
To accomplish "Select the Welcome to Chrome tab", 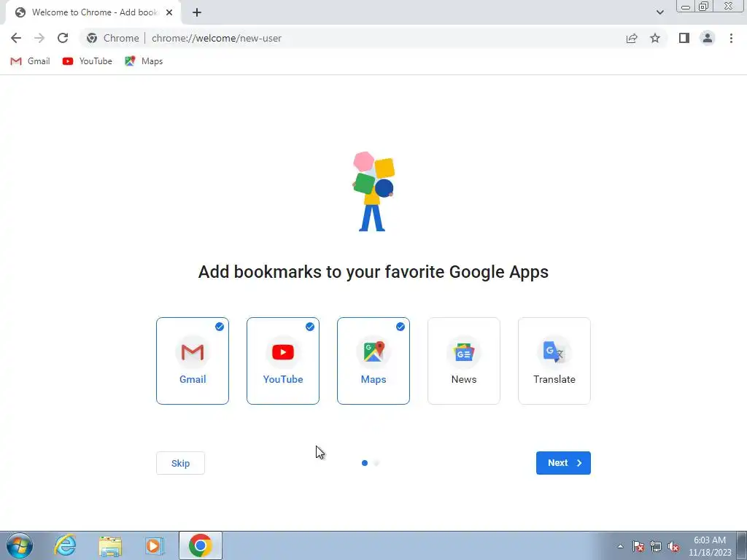I will [x=93, y=12].
